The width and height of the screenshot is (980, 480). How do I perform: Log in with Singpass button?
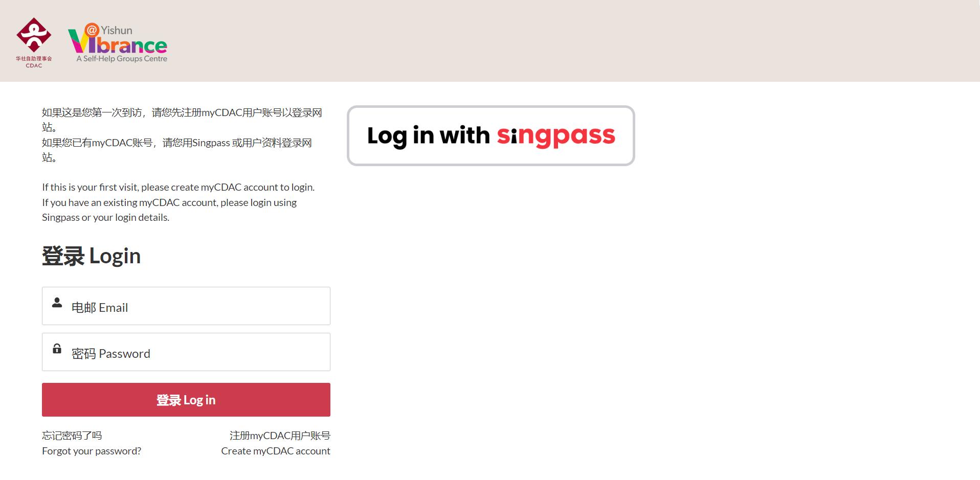491,136
